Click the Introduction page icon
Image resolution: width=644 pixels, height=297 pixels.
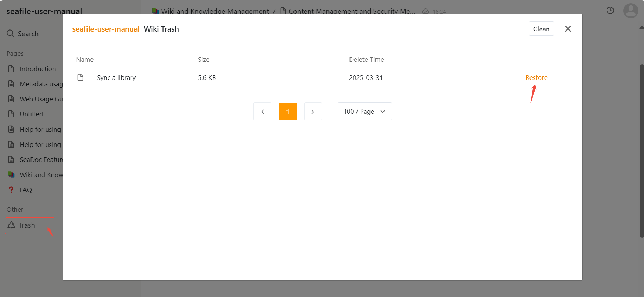coord(11,69)
